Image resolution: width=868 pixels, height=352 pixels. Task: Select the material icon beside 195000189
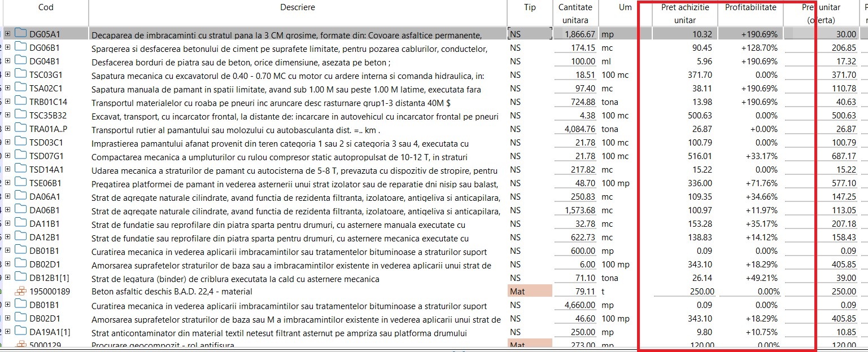pos(21,291)
